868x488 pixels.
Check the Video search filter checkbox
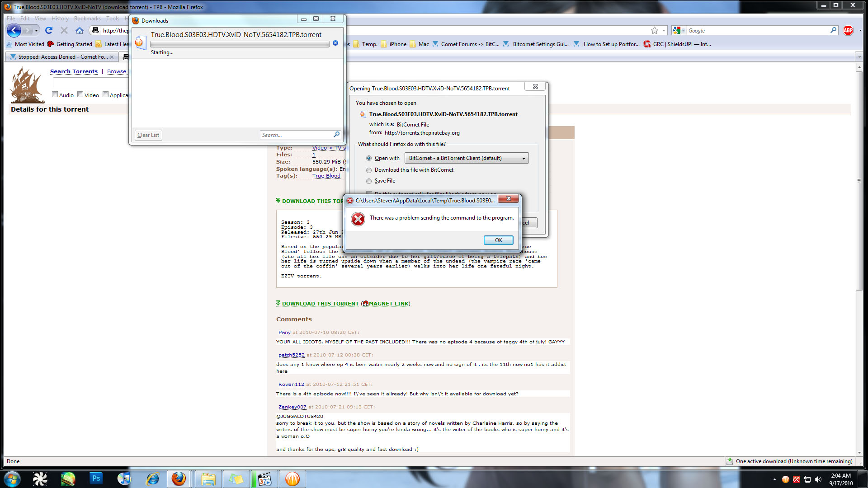coord(80,94)
